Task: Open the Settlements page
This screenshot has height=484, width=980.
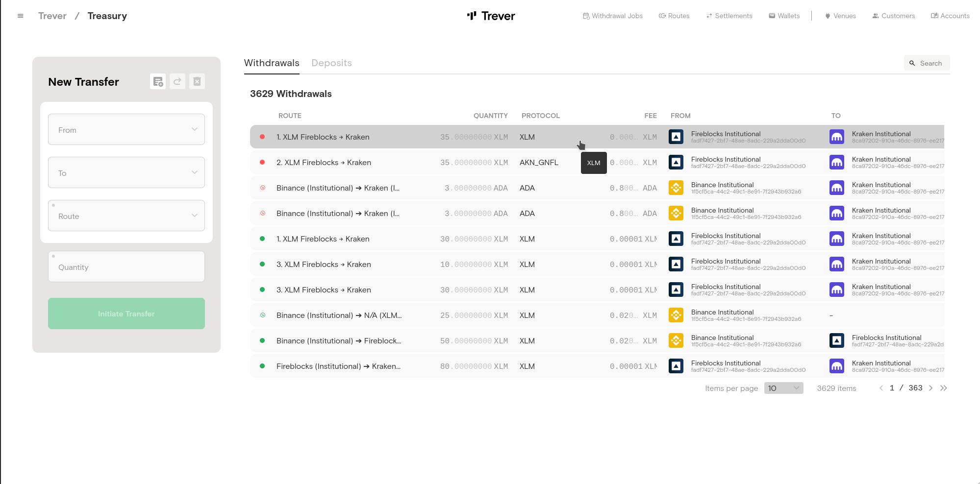Action: click(729, 16)
